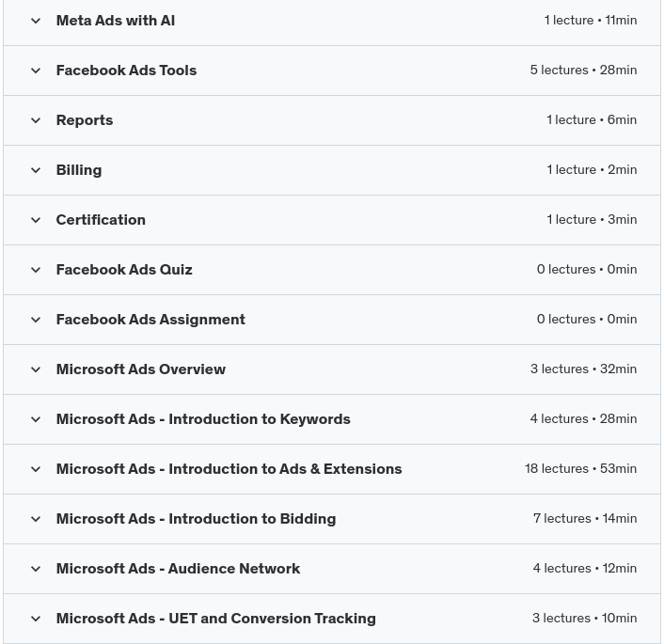Viewport: 664px width, 644px height.
Task: Click chevron for Microsoft Ads Introduction to Keywords
Action: tap(36, 419)
